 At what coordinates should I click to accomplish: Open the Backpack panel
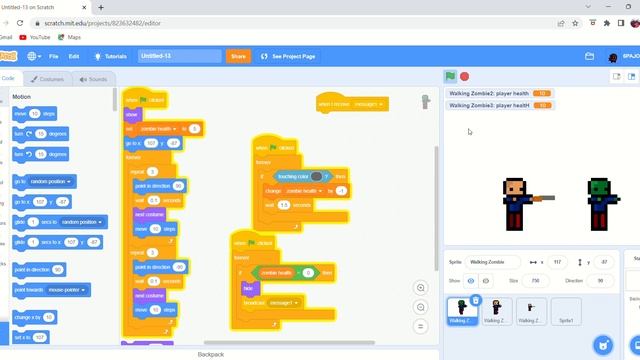(211, 354)
